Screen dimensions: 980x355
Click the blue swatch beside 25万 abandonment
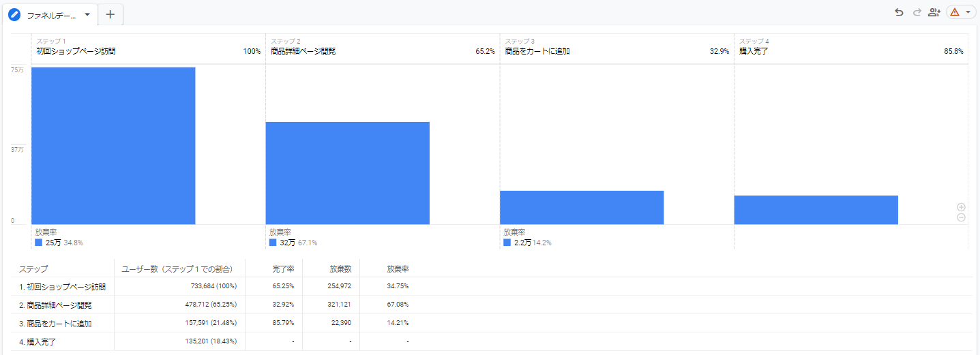point(39,243)
